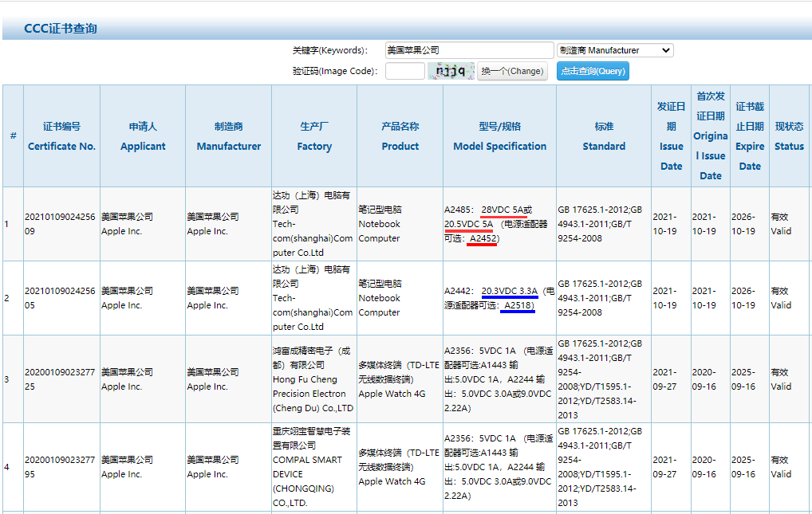This screenshot has height=514, width=812.
Task: Click the Status column header
Action: coord(789,136)
